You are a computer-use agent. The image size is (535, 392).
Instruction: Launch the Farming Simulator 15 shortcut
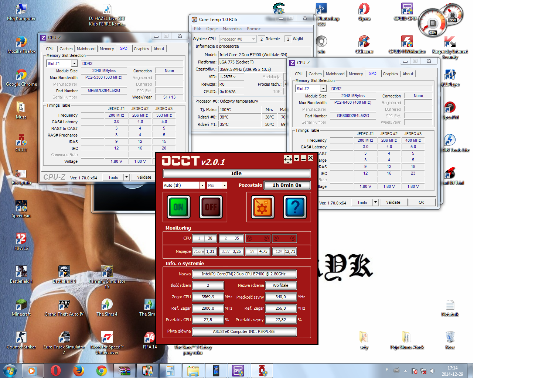pyautogui.click(x=107, y=277)
